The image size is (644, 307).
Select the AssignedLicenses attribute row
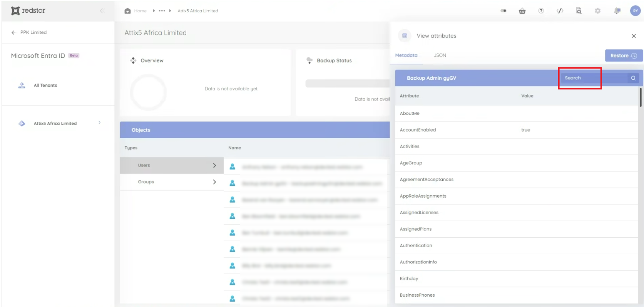[517, 213]
